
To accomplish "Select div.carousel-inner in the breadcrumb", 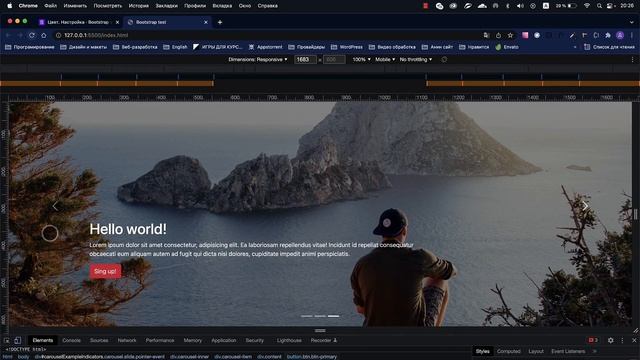I will click(189, 357).
